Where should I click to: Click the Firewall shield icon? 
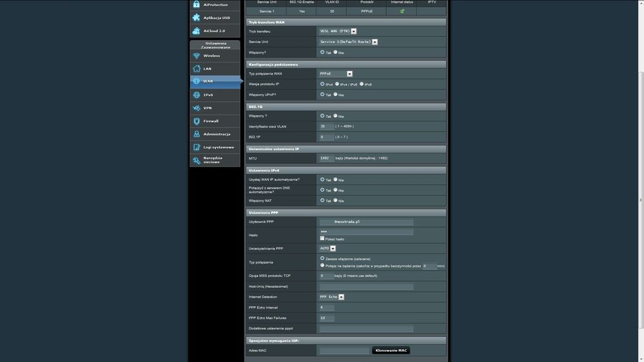click(197, 121)
